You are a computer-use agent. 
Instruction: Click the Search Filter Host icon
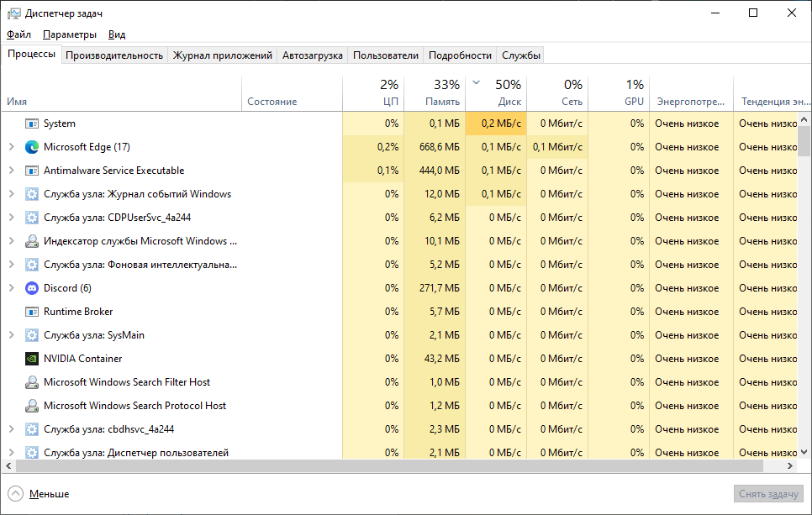point(32,382)
